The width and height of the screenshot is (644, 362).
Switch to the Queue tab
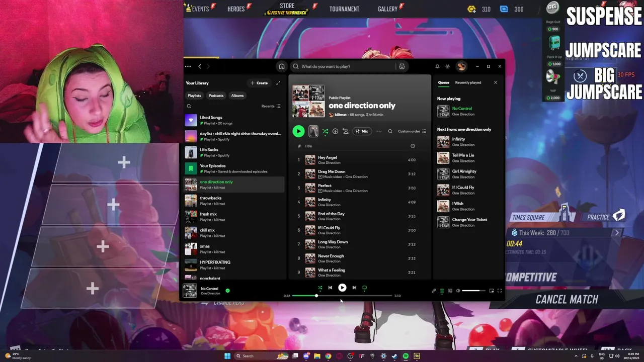443,82
